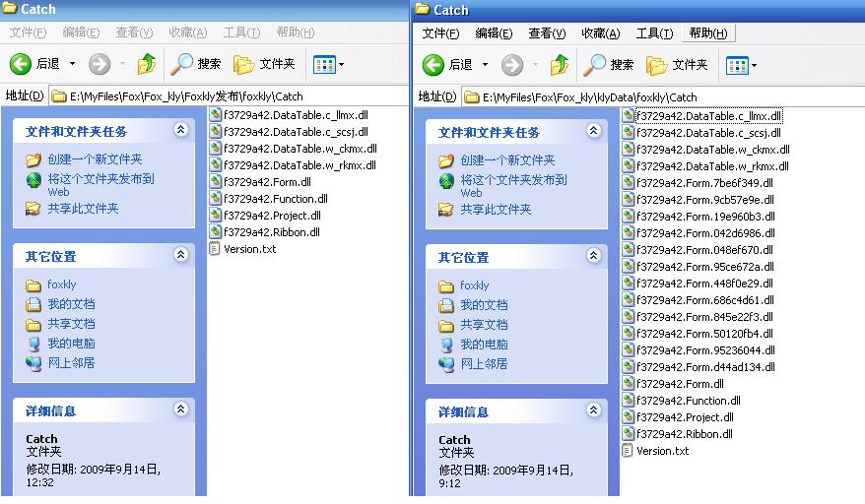Select Version.txt icon in the right window
Image resolution: width=865 pixels, height=504 pixels.
(x=628, y=451)
